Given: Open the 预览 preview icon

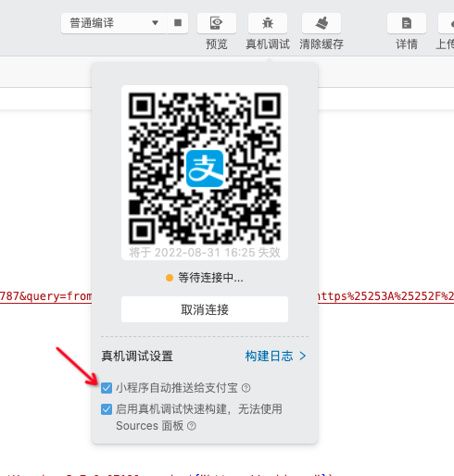Looking at the screenshot, I should [217, 23].
